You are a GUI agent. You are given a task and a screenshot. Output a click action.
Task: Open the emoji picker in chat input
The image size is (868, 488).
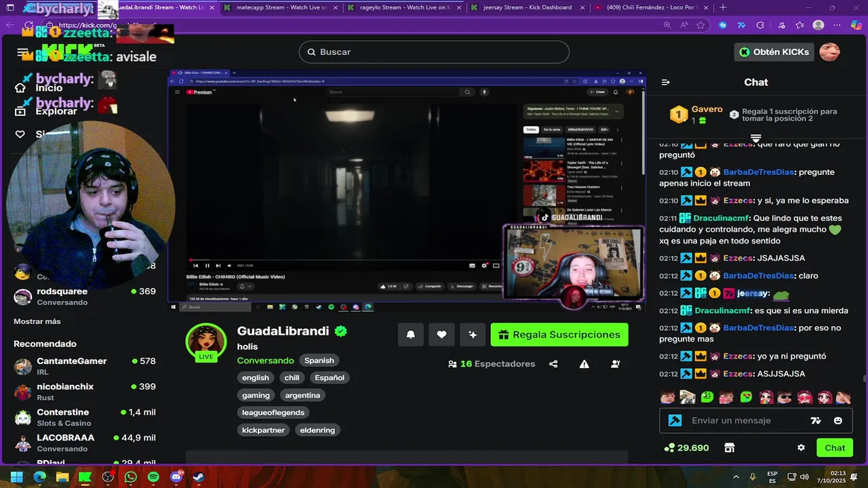click(838, 420)
